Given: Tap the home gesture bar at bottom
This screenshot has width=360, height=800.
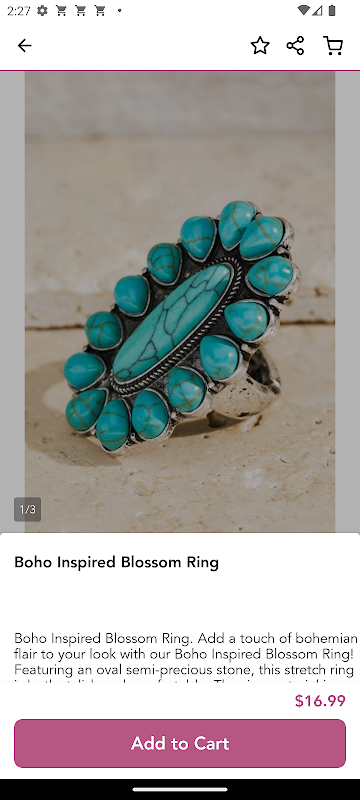Looking at the screenshot, I should [180, 789].
